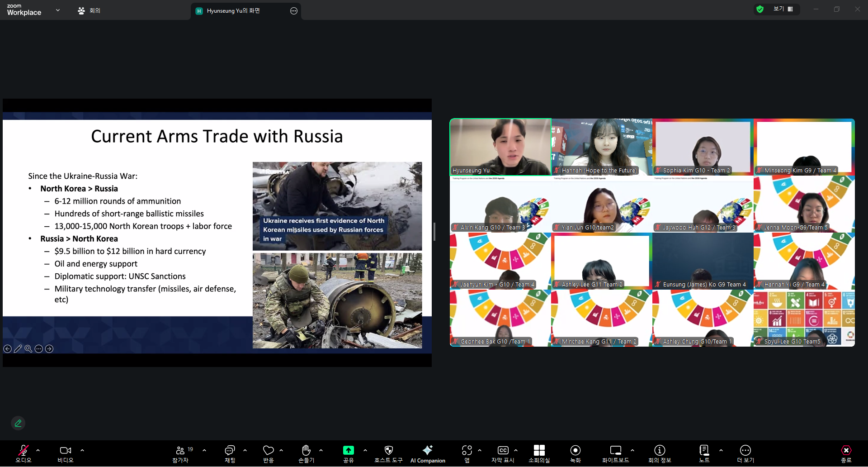The width and height of the screenshot is (868, 467).
Task: Click the green share screen icon
Action: tap(348, 450)
